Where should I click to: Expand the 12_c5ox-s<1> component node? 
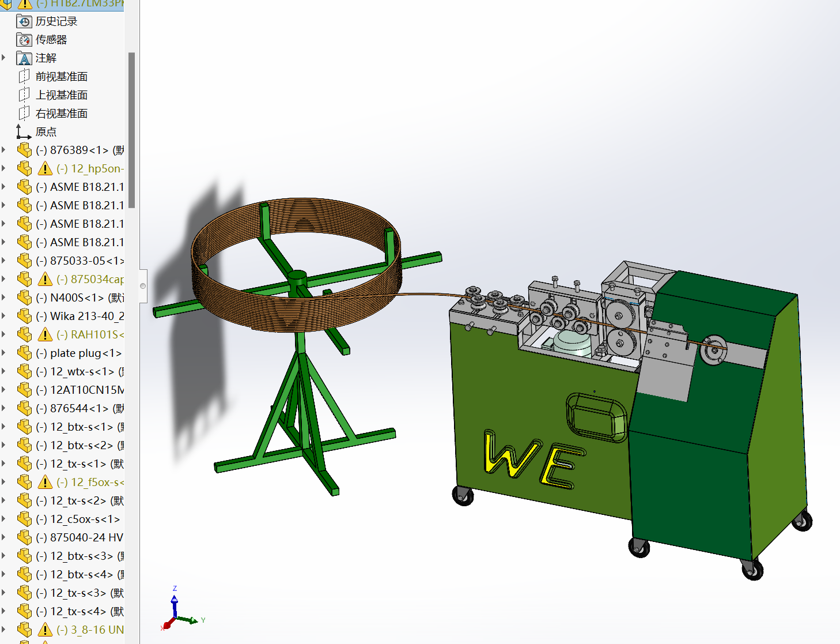(4, 519)
